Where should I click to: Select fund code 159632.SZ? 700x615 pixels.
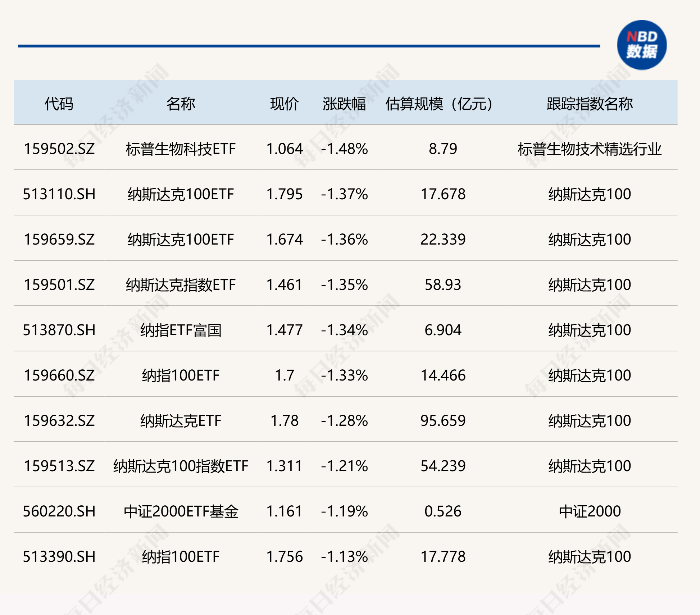point(59,421)
